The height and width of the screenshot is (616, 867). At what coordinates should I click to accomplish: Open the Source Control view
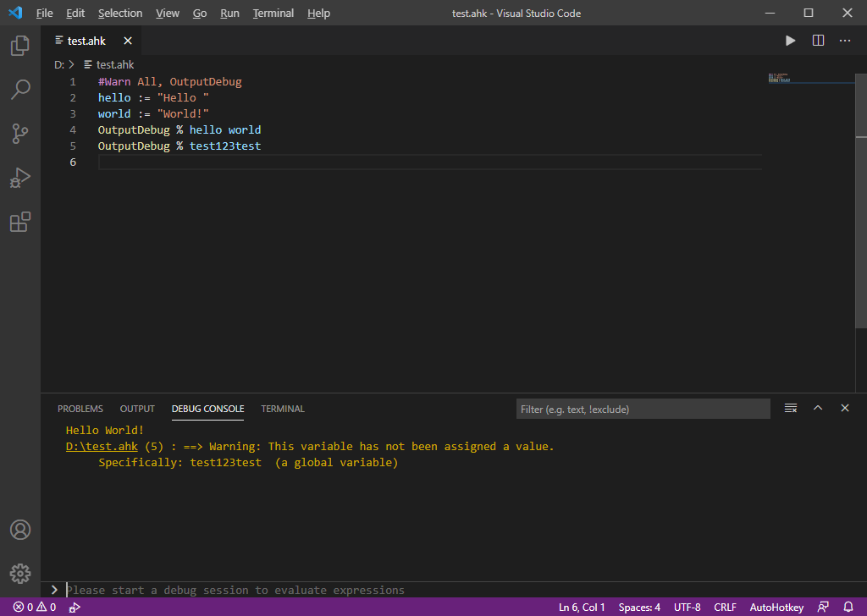click(20, 134)
